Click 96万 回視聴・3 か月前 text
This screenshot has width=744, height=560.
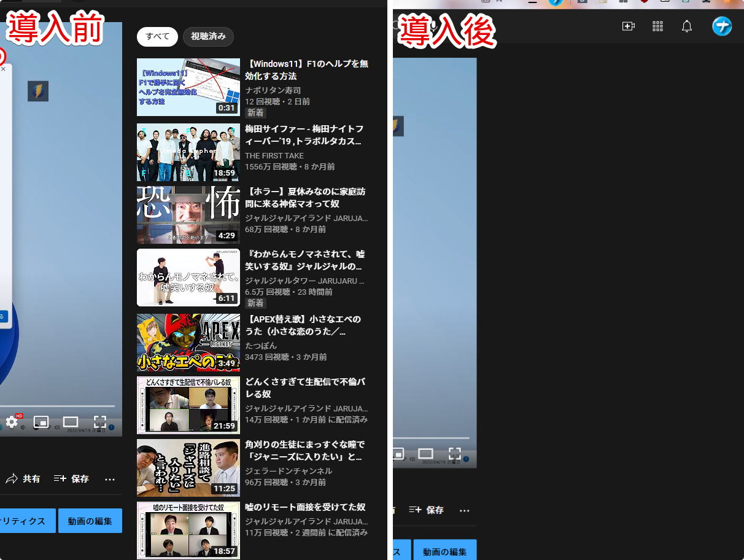point(285,483)
